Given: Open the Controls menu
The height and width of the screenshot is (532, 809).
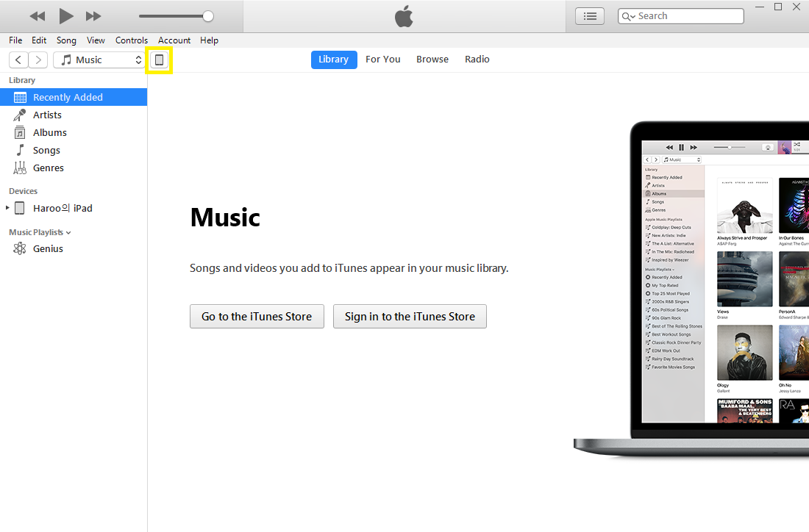Looking at the screenshot, I should tap(131, 40).
